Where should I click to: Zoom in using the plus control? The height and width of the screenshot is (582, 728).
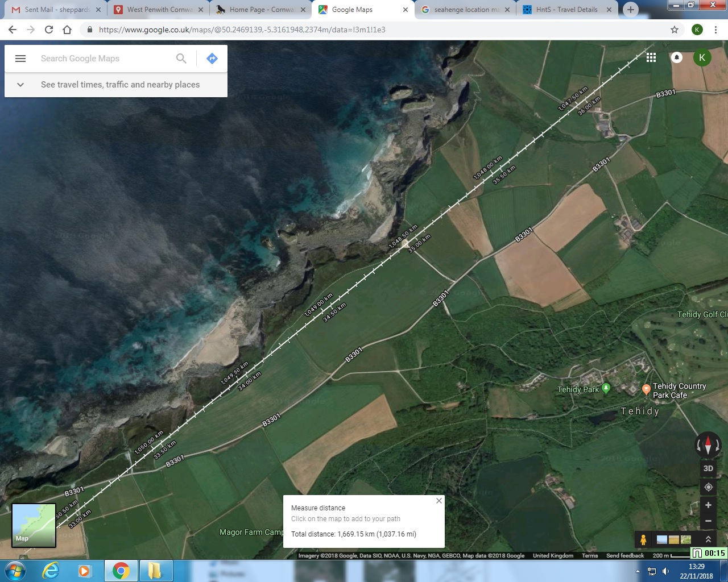click(x=708, y=505)
